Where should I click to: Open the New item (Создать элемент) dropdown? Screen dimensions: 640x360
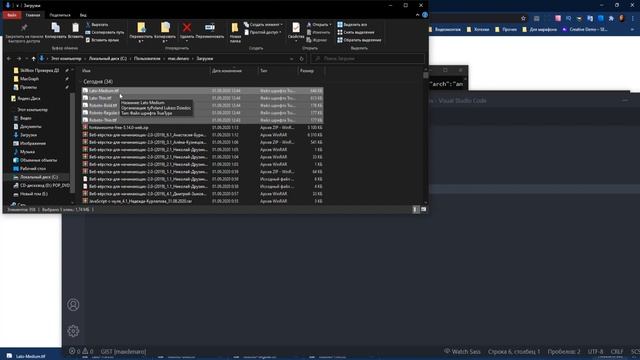(263, 24)
